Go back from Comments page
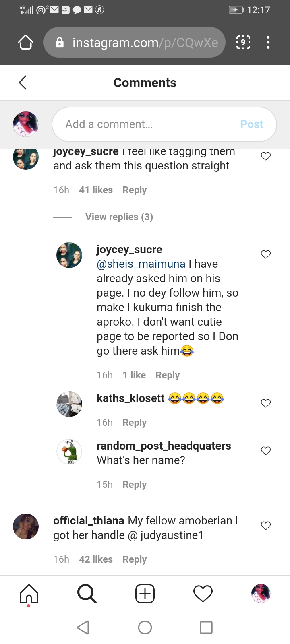 (x=23, y=83)
